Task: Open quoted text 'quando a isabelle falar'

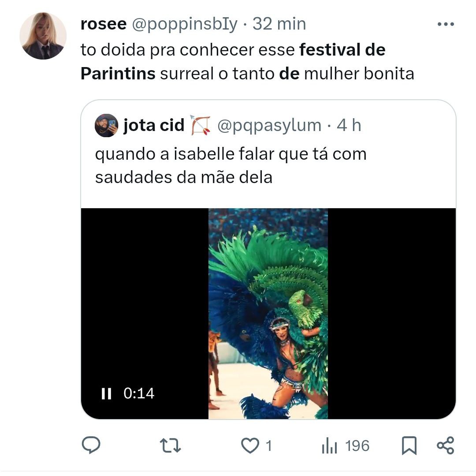Action: click(185, 154)
